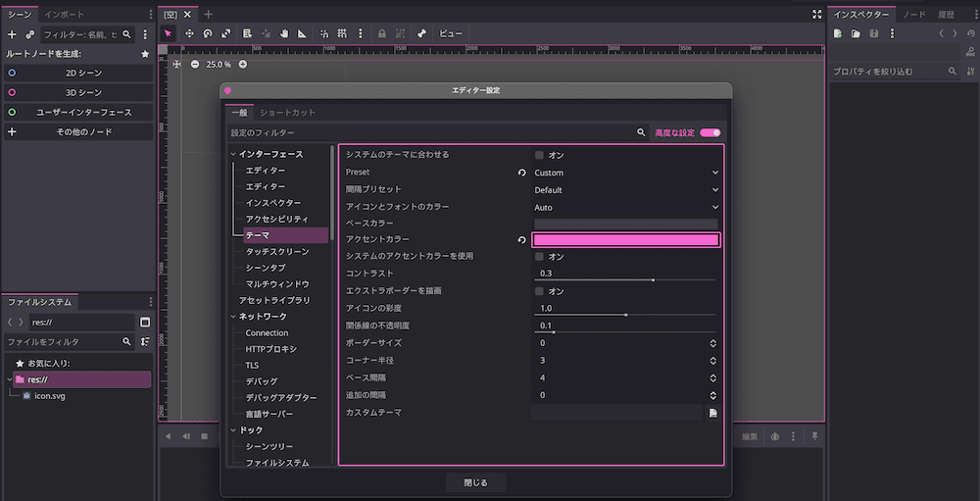Click the settings filter search field
Viewport: 980px width, 501px height.
(437, 132)
